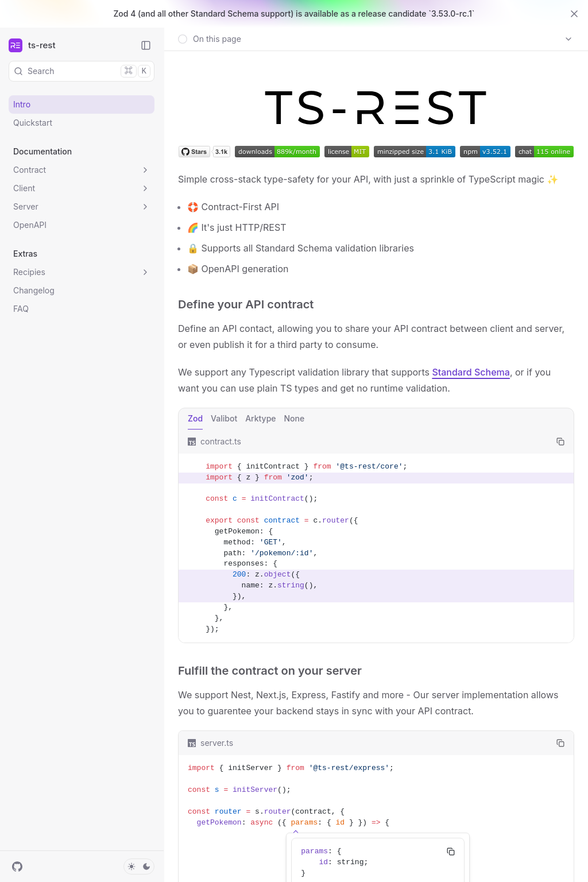Show the None validation tab
This screenshot has height=882, width=588.
[294, 419]
